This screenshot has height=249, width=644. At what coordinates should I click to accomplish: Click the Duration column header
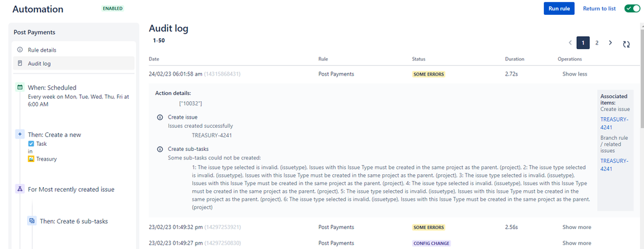click(514, 59)
